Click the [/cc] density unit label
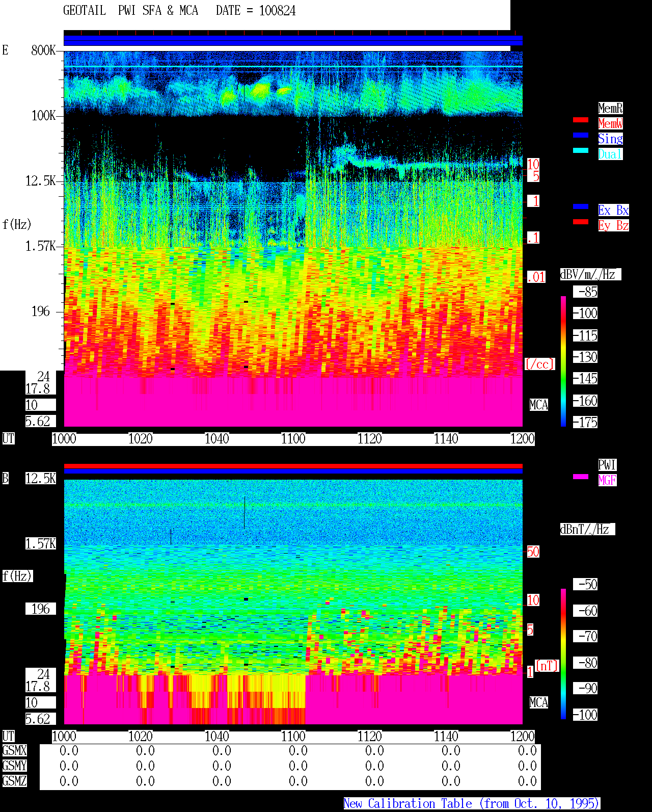 pyautogui.click(x=540, y=364)
